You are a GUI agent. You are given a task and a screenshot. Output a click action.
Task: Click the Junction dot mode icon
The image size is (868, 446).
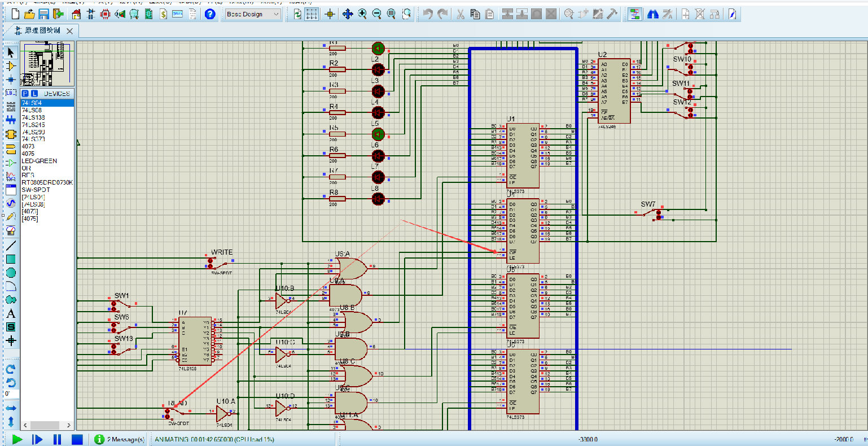tap(11, 80)
